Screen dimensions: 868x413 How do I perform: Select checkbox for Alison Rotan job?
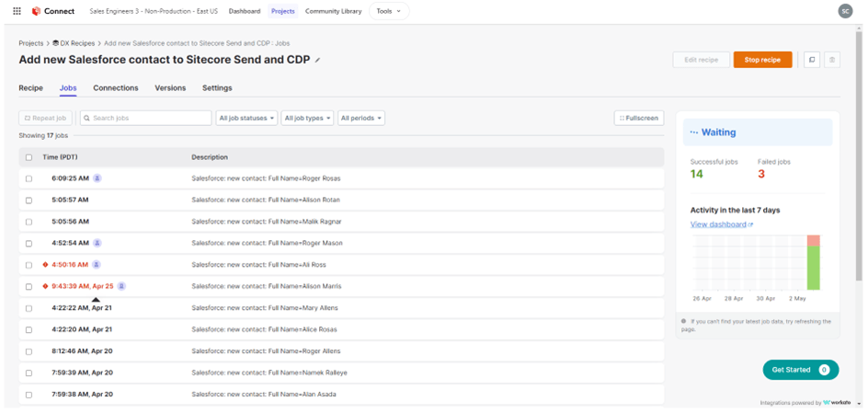tap(29, 201)
